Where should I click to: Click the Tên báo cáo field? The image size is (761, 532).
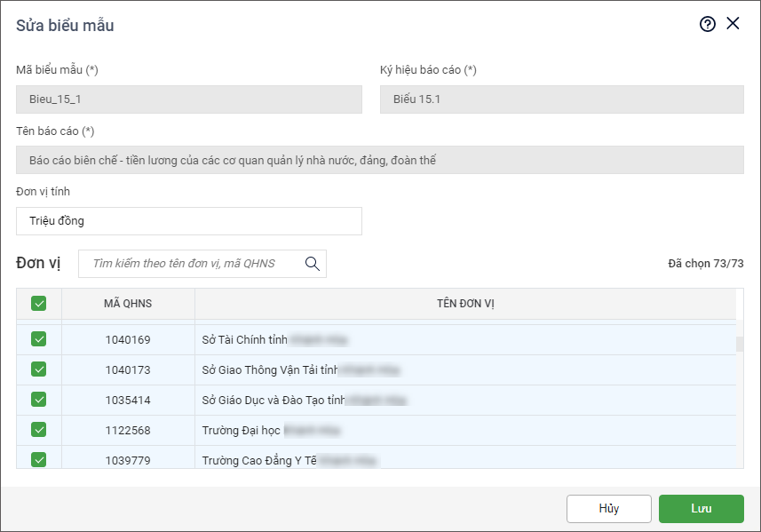click(379, 161)
